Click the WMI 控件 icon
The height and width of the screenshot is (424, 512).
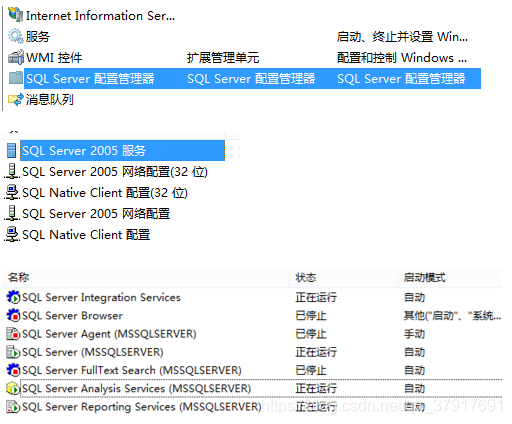(x=16, y=57)
